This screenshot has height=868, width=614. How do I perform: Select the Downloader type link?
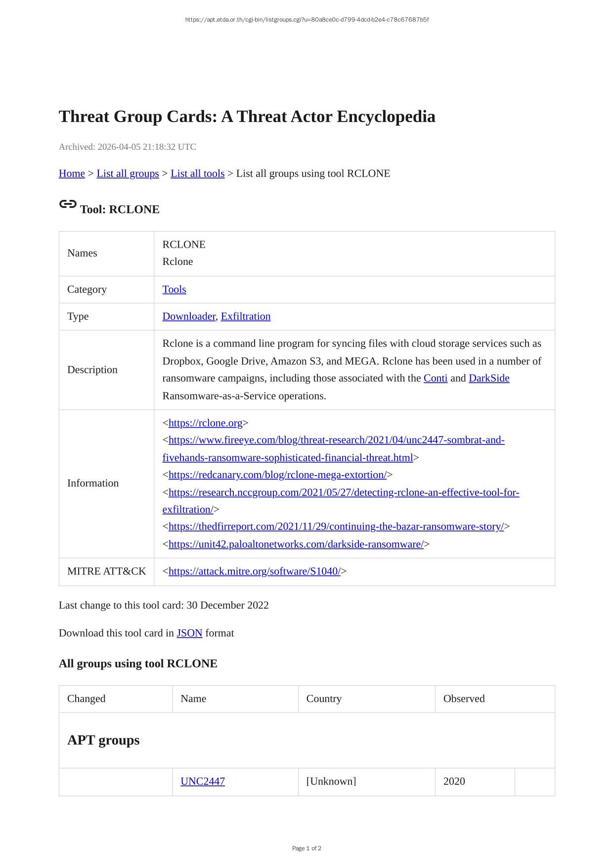tap(189, 316)
